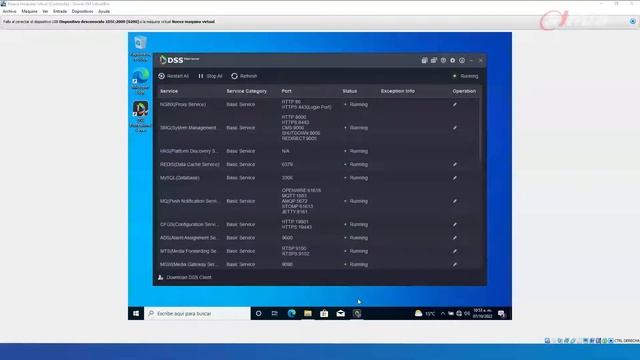
Task: Click the service list vertical scrollbar
Action: tap(480, 129)
